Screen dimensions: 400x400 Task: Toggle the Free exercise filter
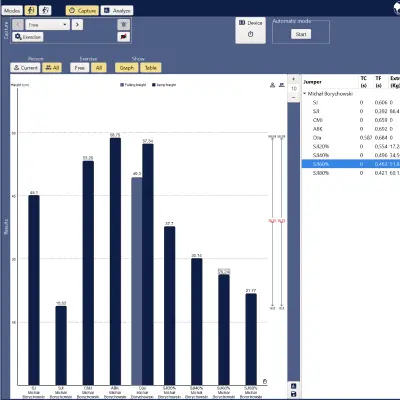click(x=79, y=68)
